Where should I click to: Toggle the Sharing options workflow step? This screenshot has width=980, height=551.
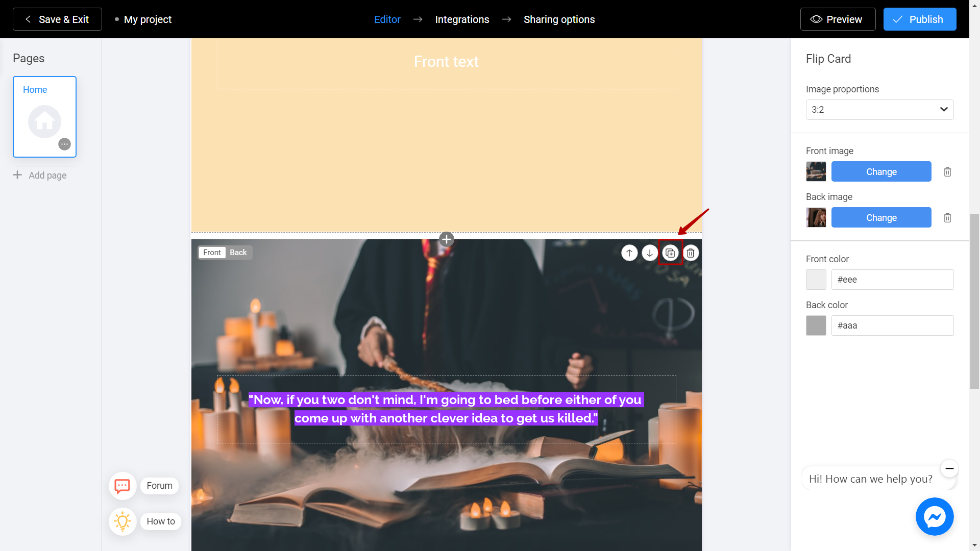[x=559, y=19]
